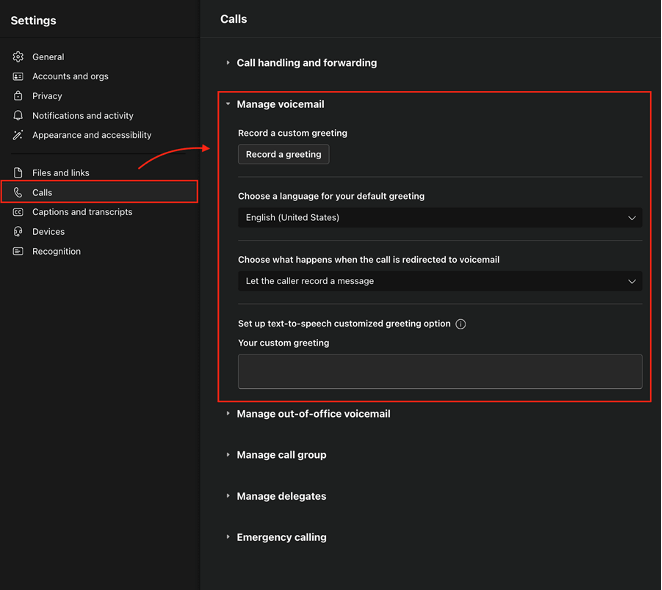Click the Devices headset icon

18,232
